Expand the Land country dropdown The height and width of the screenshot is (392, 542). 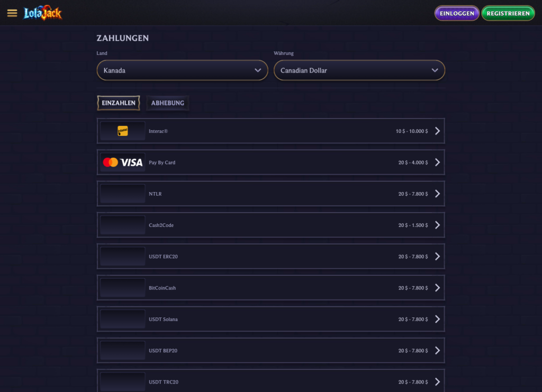[x=182, y=70]
